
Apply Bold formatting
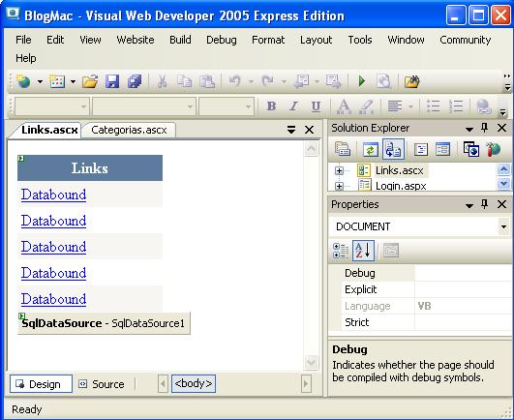tap(271, 106)
